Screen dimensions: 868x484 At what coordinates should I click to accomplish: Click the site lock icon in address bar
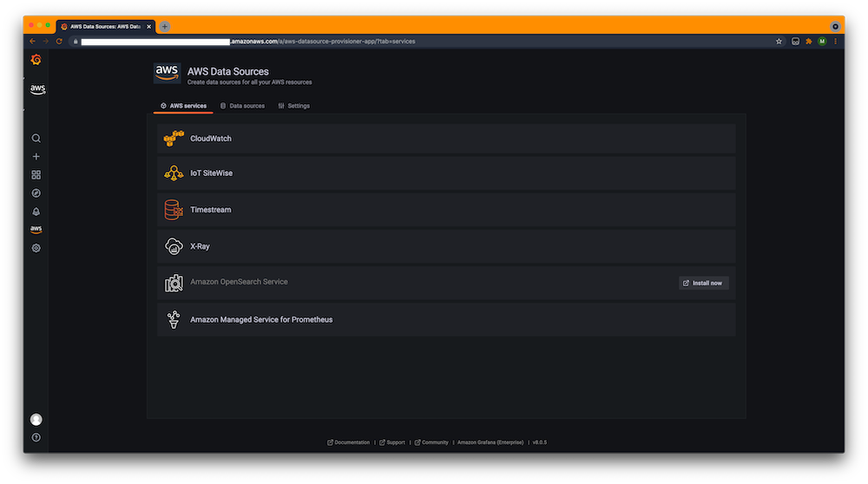point(76,42)
